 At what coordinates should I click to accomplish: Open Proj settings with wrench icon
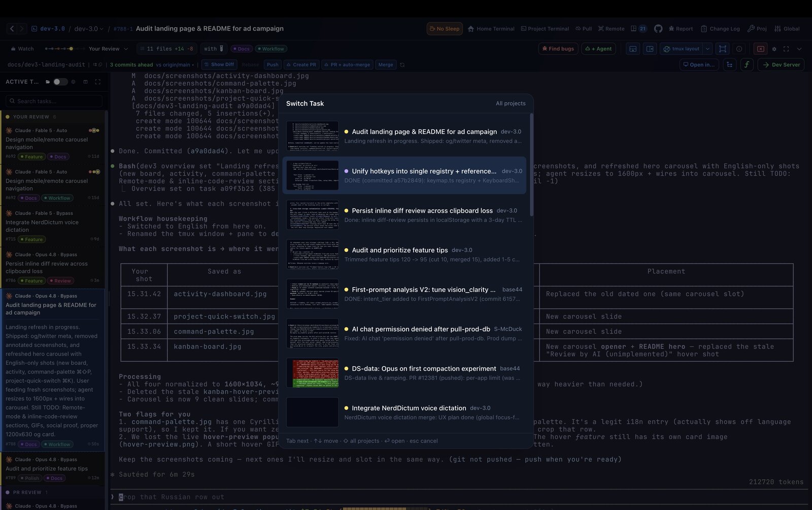coord(757,29)
